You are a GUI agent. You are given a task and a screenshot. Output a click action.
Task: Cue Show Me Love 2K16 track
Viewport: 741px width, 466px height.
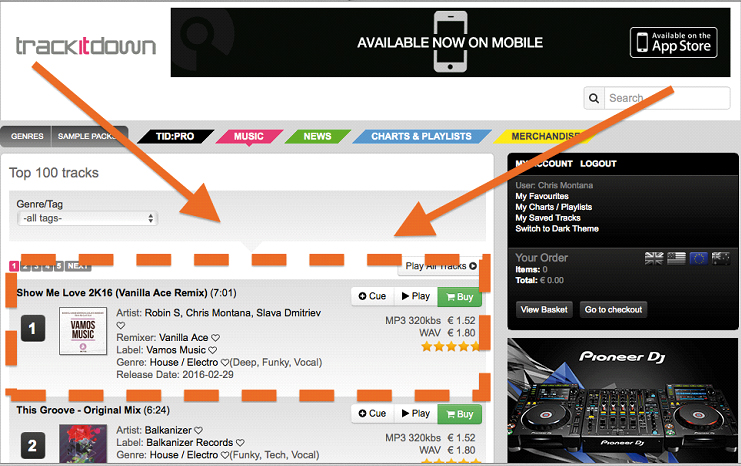pyautogui.click(x=372, y=296)
